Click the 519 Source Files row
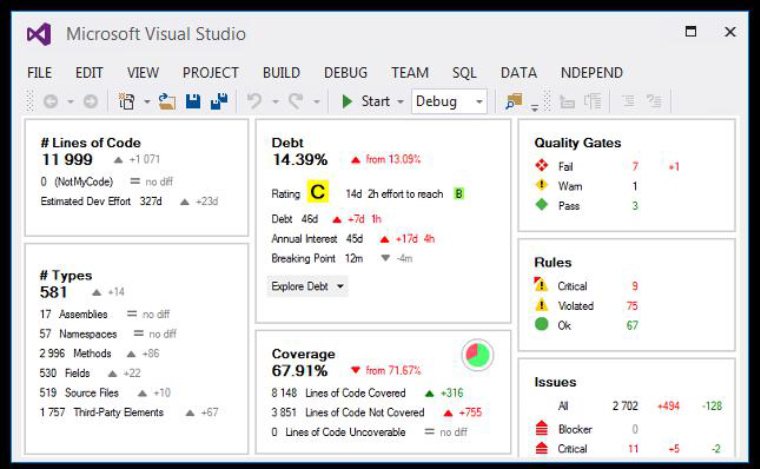Screen dimensions: 760x469 coord(105,392)
